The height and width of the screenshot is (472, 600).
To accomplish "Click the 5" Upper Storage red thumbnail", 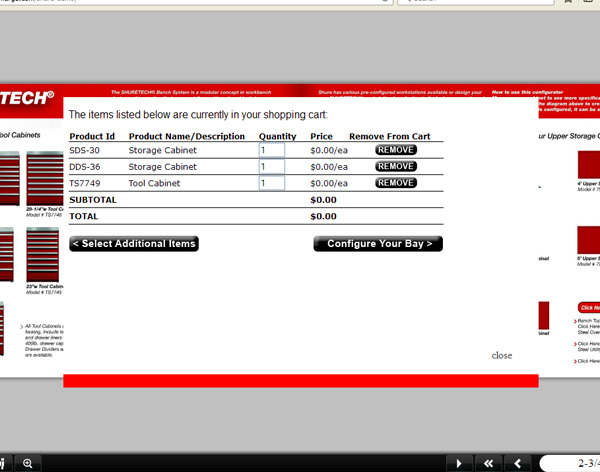I will point(589,240).
